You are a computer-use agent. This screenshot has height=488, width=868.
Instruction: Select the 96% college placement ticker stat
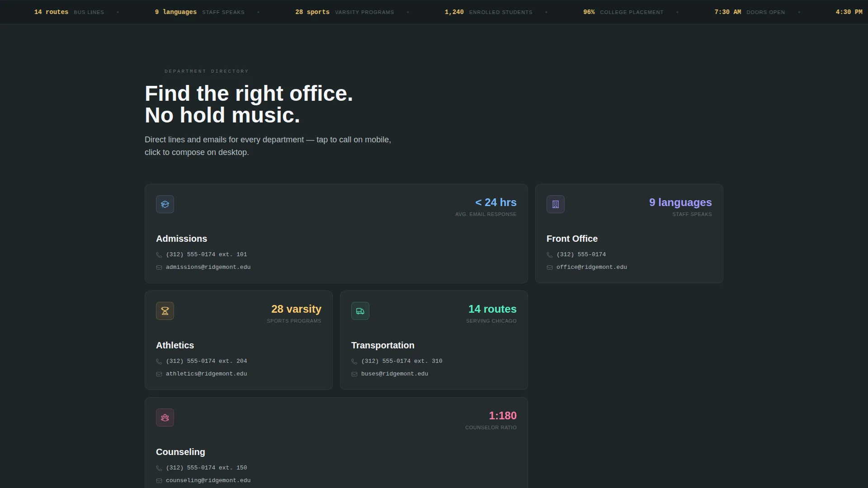pos(623,12)
